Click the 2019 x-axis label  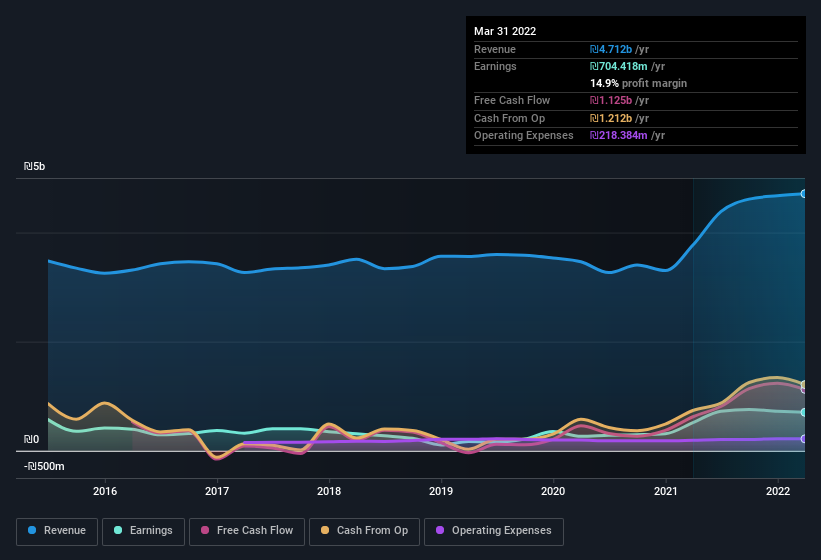441,491
